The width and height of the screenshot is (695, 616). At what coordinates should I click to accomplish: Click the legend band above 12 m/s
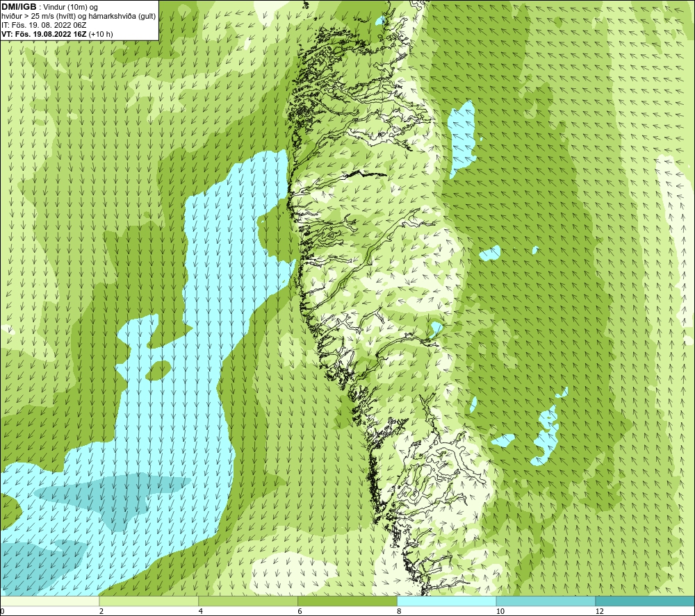click(646, 601)
